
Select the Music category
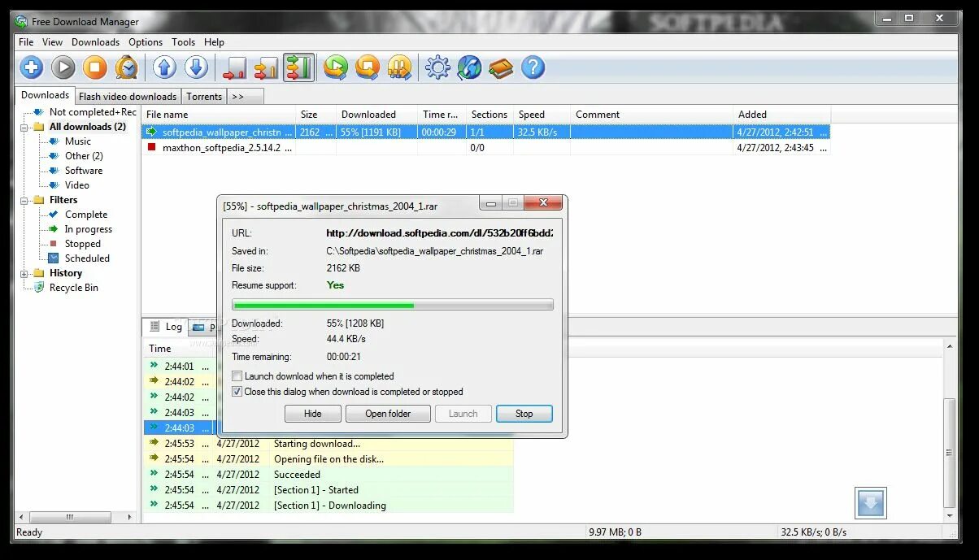[78, 141]
